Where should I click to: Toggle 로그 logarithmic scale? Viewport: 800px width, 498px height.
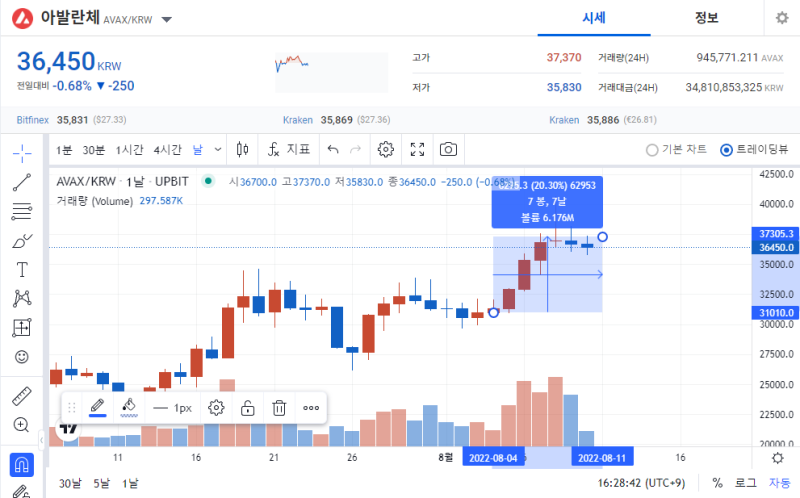745,483
